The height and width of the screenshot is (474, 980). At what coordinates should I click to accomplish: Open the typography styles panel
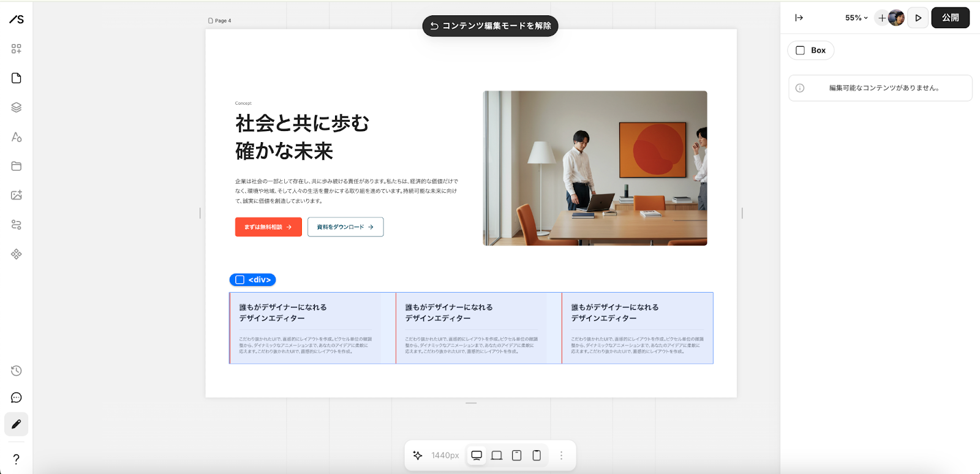coord(17,137)
